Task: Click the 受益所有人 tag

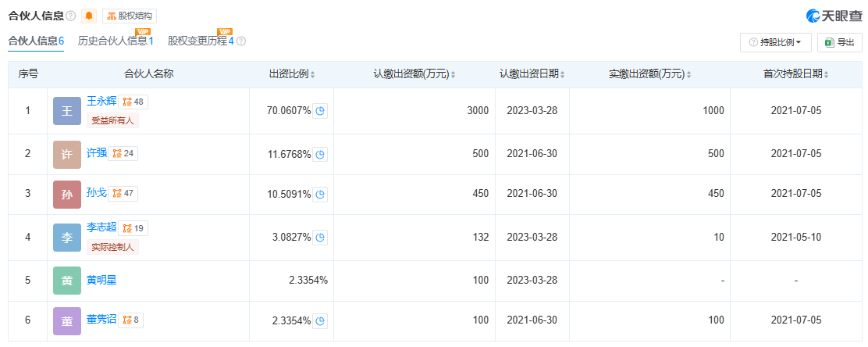Action: [113, 120]
